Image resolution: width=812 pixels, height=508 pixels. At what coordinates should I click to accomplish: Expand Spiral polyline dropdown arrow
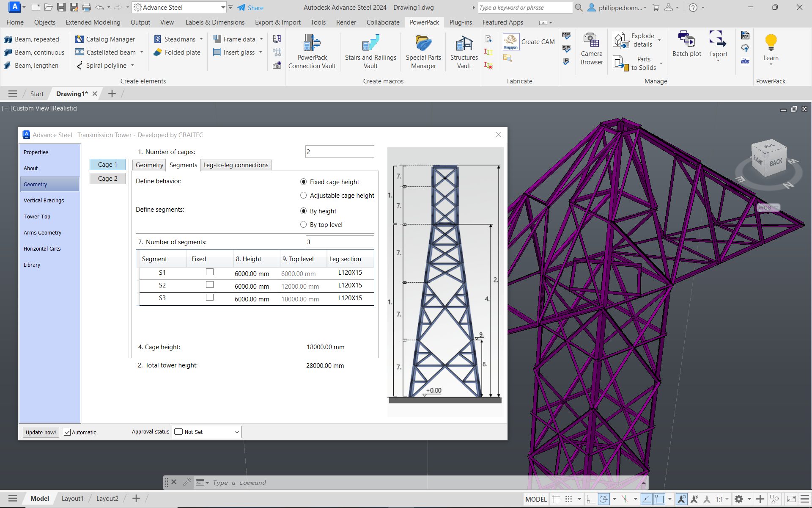(x=132, y=66)
